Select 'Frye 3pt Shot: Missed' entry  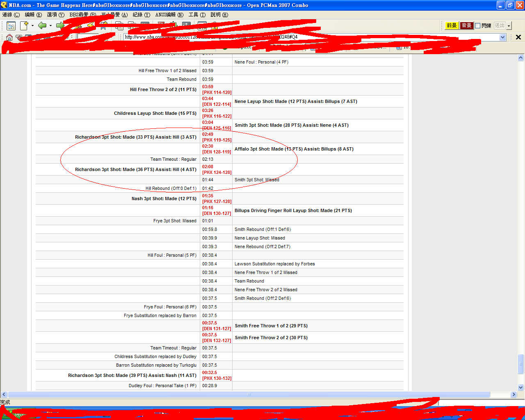point(175,221)
